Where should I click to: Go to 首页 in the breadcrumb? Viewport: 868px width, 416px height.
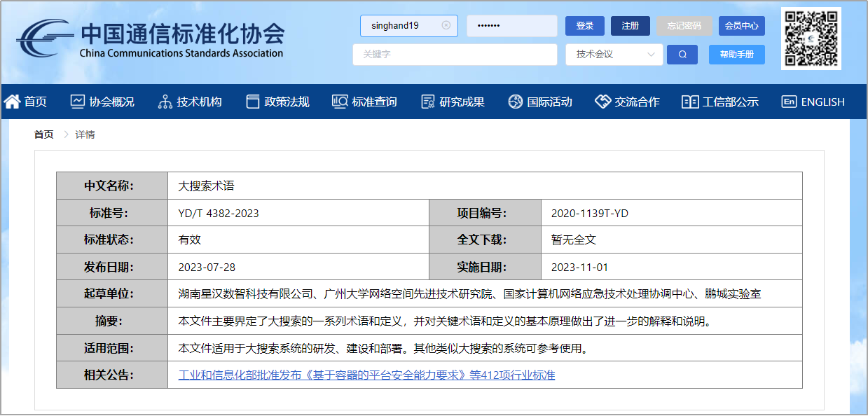click(43, 134)
